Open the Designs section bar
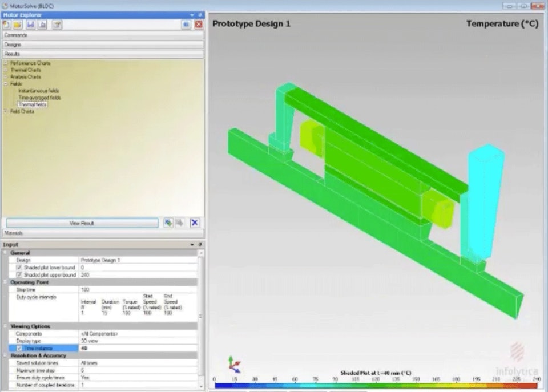This screenshot has height=392, width=548. pyautogui.click(x=103, y=45)
